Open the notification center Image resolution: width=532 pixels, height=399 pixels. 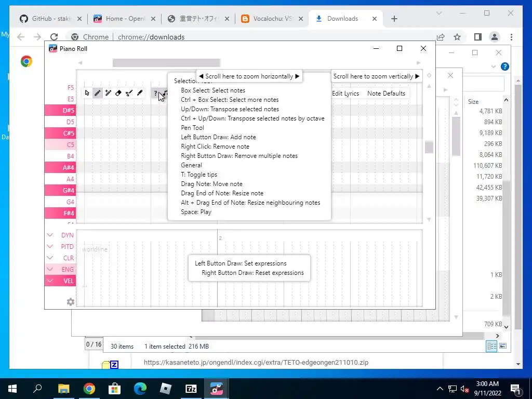tap(515, 389)
